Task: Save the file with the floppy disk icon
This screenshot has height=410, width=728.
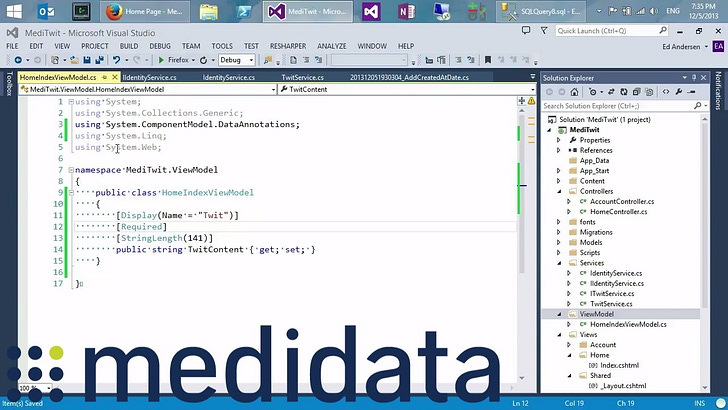Action: click(x=87, y=60)
